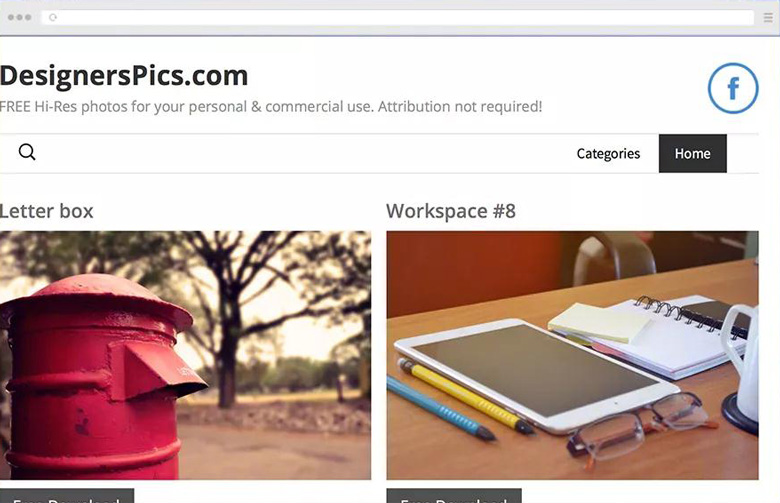The image size is (780, 503).
Task: Click the DesignersPics.com site title
Action: coord(124,76)
